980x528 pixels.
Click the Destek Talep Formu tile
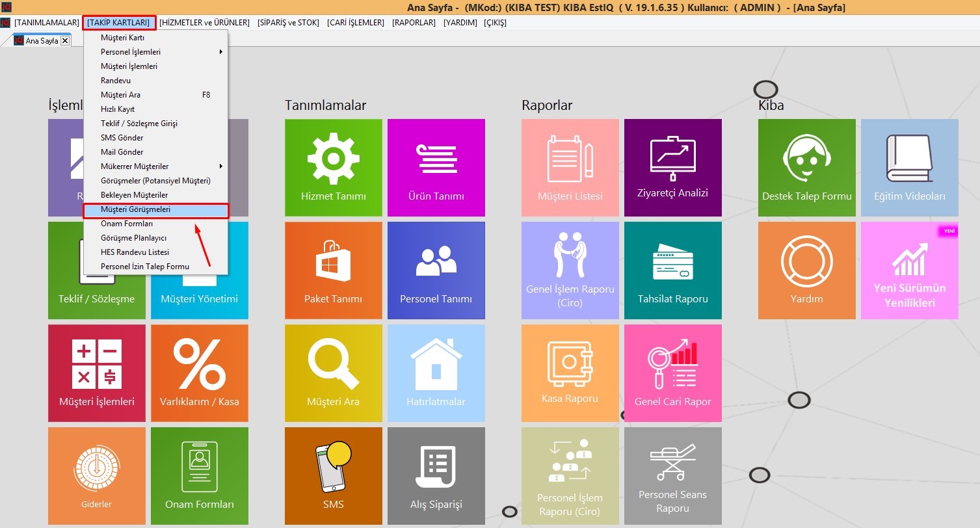806,167
